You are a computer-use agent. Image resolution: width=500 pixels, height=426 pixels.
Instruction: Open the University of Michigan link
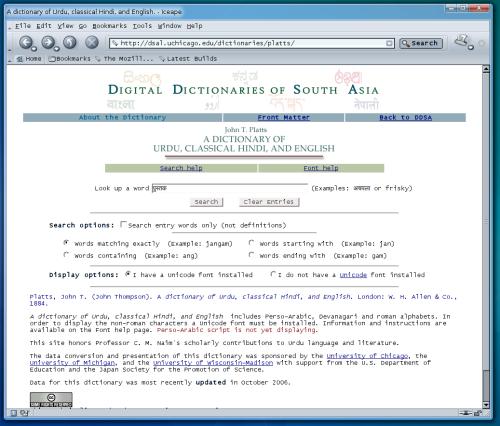(72, 363)
